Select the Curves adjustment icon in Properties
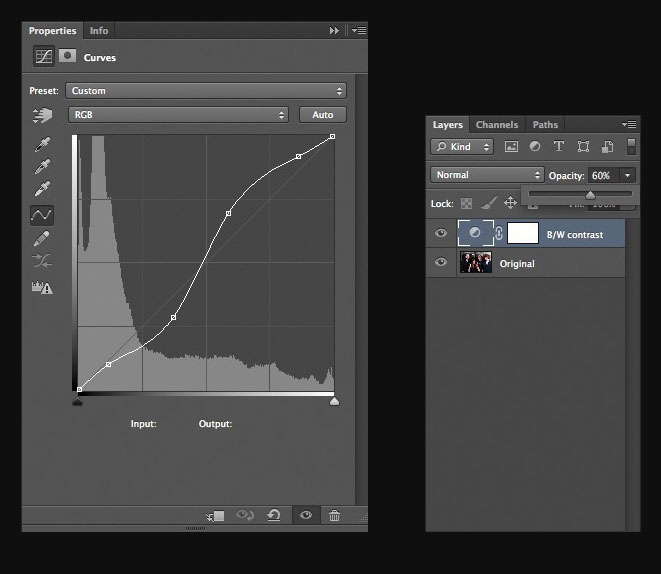 (x=44, y=56)
